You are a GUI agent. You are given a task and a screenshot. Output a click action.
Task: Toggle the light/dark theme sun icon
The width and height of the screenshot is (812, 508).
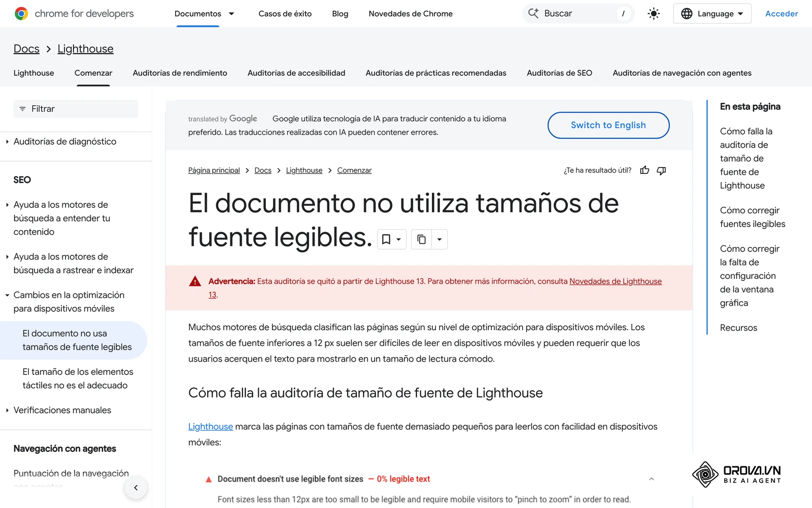tap(654, 14)
